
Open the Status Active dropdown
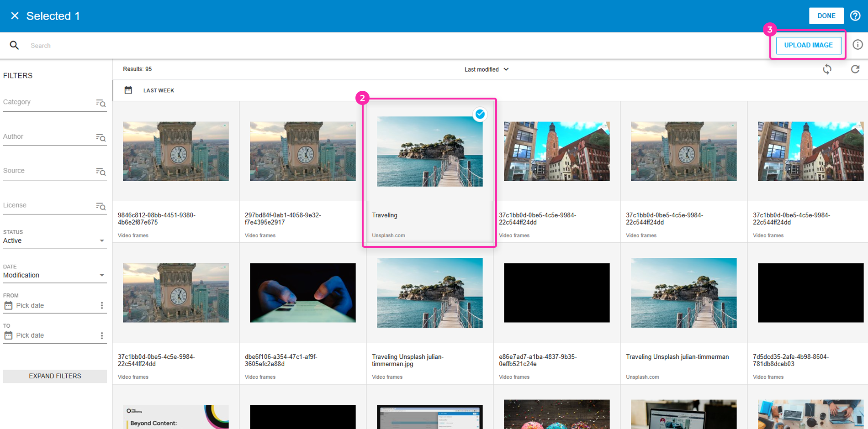[x=101, y=241]
